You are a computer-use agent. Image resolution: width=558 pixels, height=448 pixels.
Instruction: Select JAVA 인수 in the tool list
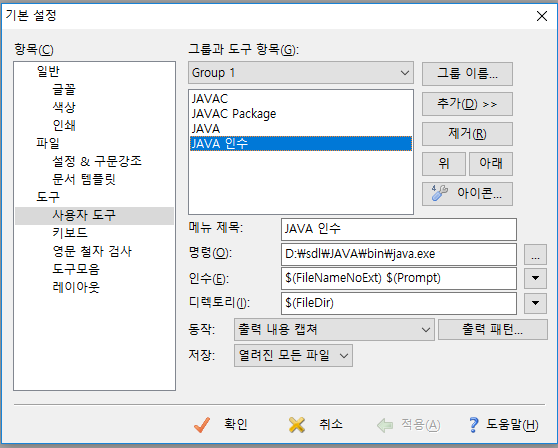[x=301, y=144]
